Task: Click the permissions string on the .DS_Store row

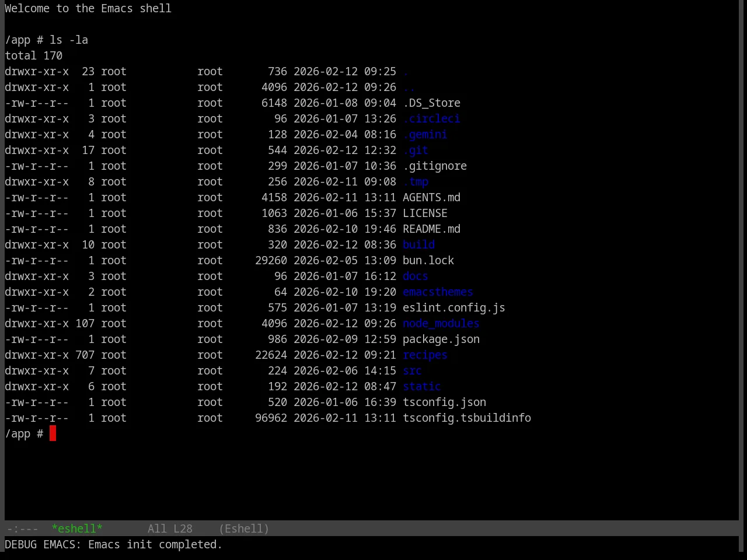Action: point(37,103)
